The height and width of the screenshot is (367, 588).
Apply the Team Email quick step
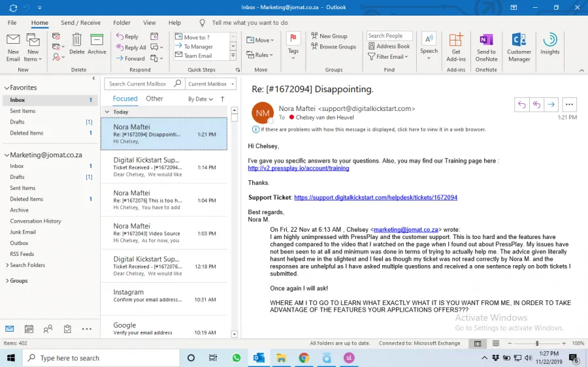[x=197, y=56]
